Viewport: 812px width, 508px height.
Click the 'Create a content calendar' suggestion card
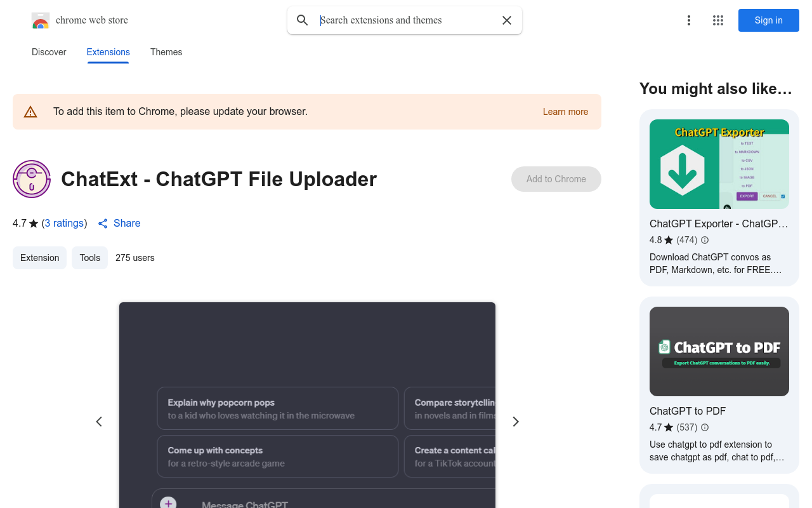pyautogui.click(x=450, y=457)
